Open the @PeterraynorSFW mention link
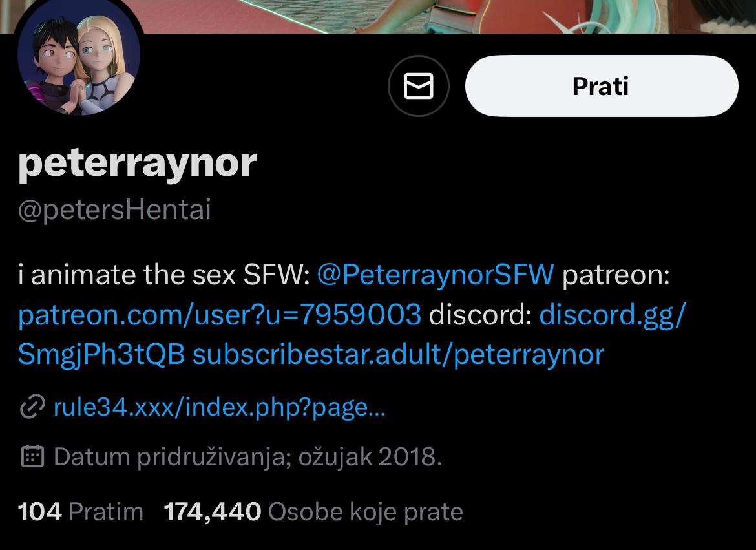 point(436,275)
